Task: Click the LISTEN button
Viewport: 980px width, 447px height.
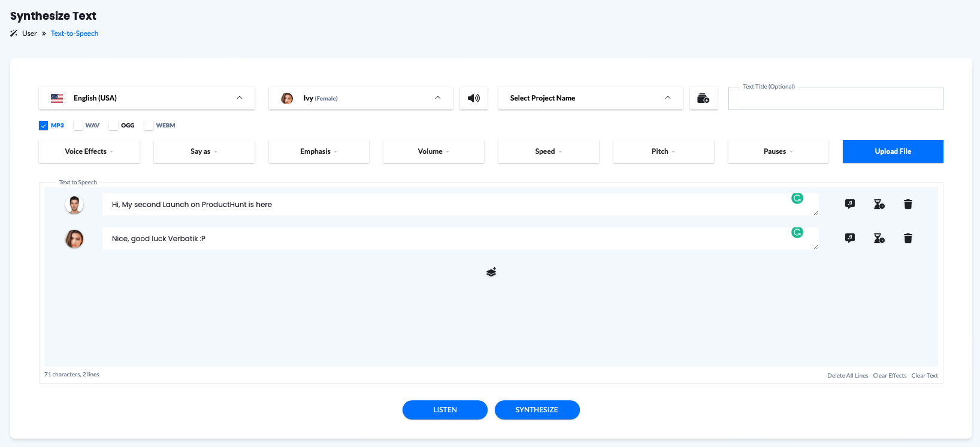Action: tap(445, 410)
